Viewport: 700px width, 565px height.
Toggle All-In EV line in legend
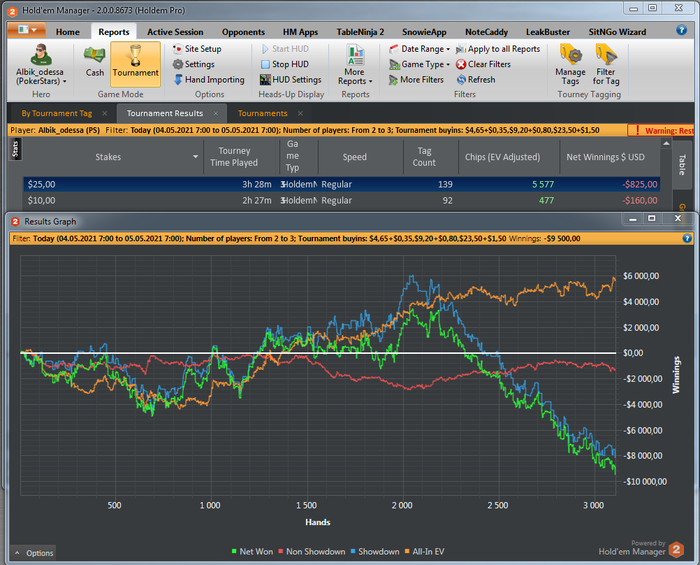point(424,552)
